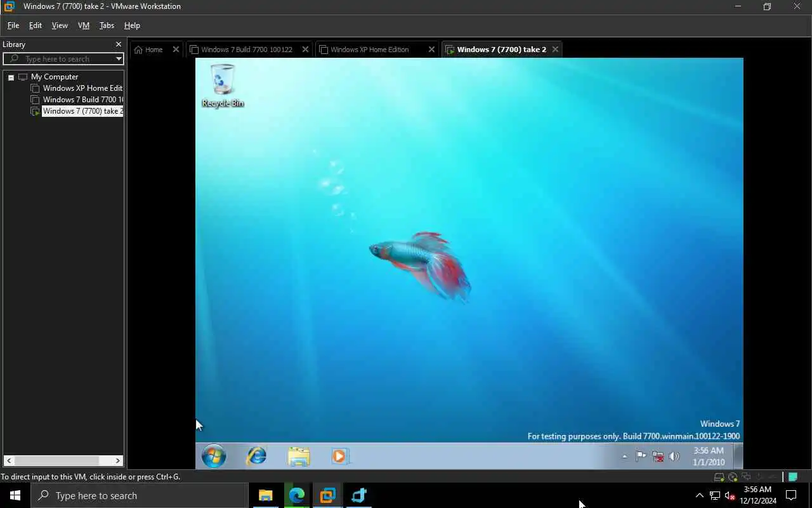Screen dimensions: 812x508
Task: Click network adapter icon in VMware status bar
Action: [x=746, y=477]
